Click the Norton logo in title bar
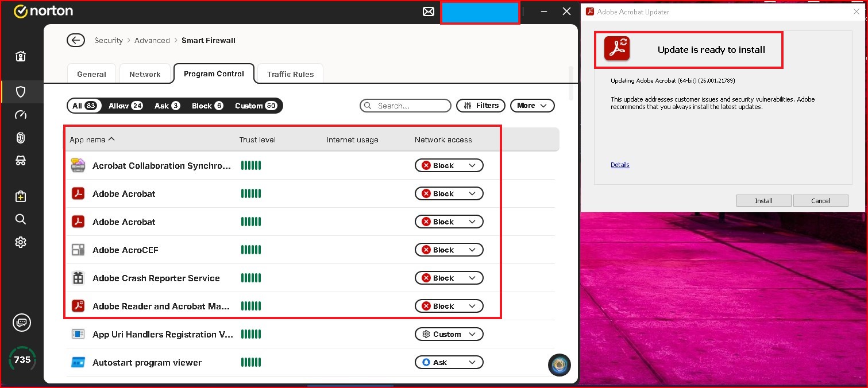The height and width of the screenshot is (388, 868). (x=43, y=11)
